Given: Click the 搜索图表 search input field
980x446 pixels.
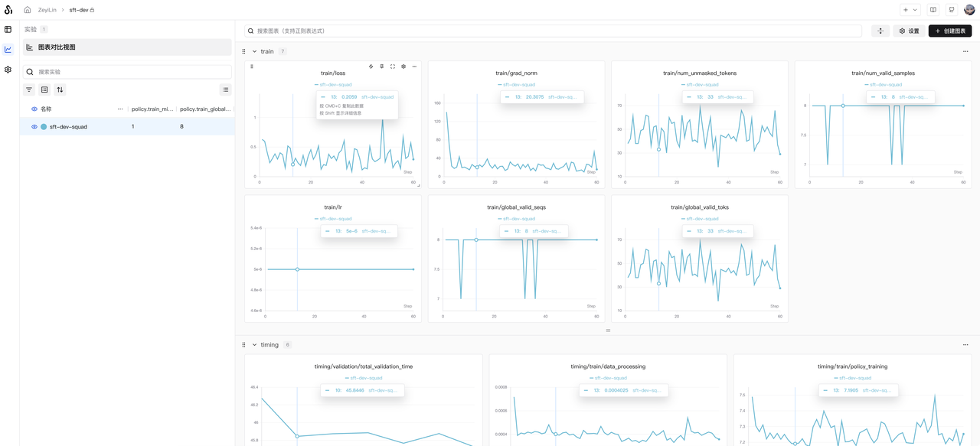Looking at the screenshot, I should [459, 31].
